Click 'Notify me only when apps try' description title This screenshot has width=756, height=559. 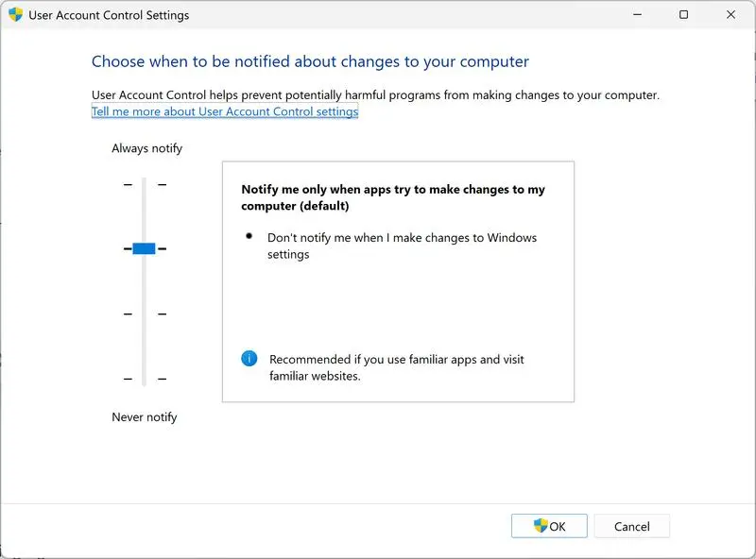(x=393, y=197)
